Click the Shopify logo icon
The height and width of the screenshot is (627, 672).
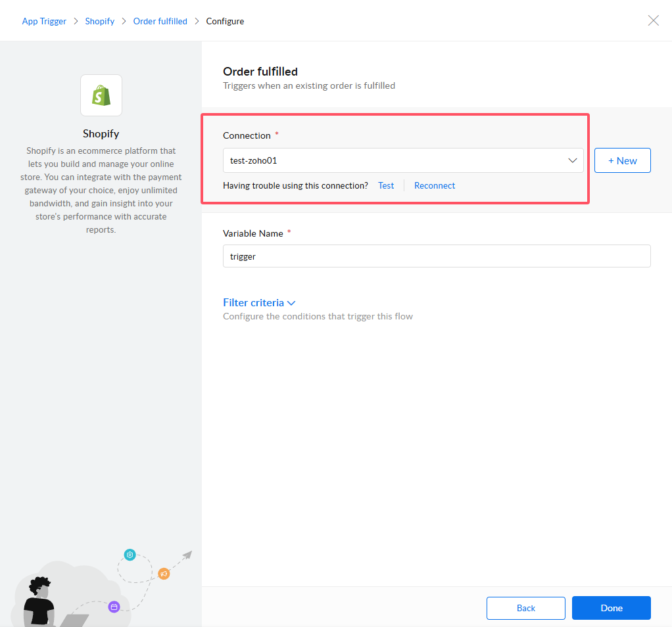[101, 95]
